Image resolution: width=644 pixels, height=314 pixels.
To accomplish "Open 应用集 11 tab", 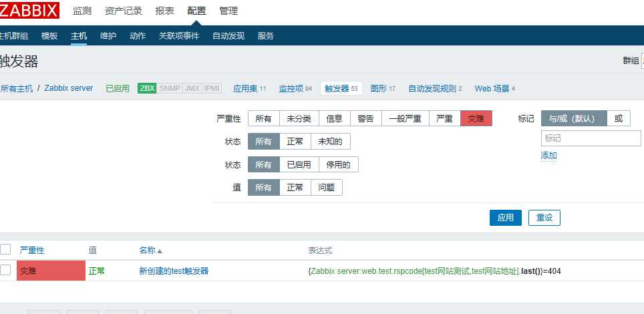I will pos(250,88).
